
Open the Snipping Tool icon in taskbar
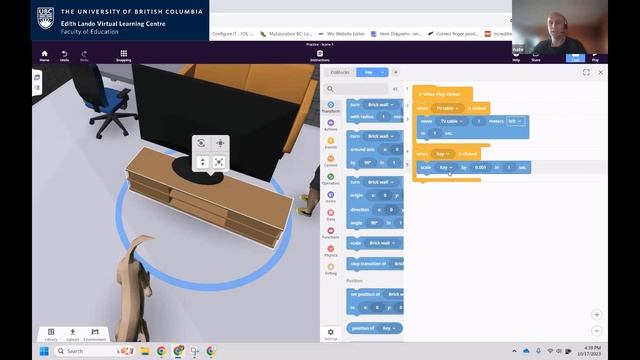click(x=195, y=351)
